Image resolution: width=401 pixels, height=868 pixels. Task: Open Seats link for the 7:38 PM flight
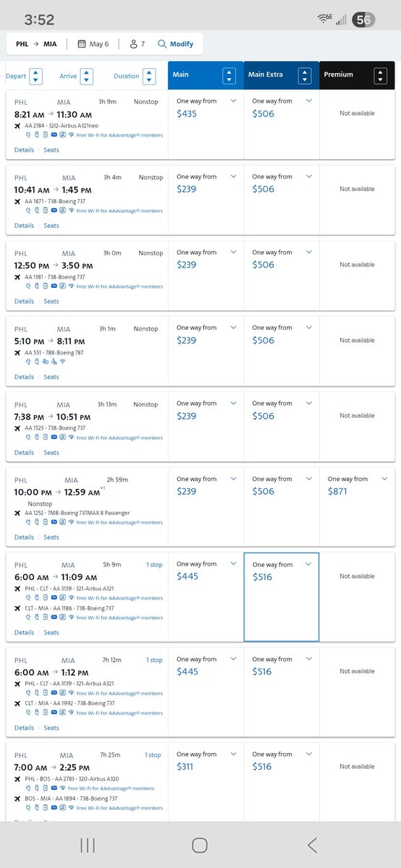click(51, 452)
